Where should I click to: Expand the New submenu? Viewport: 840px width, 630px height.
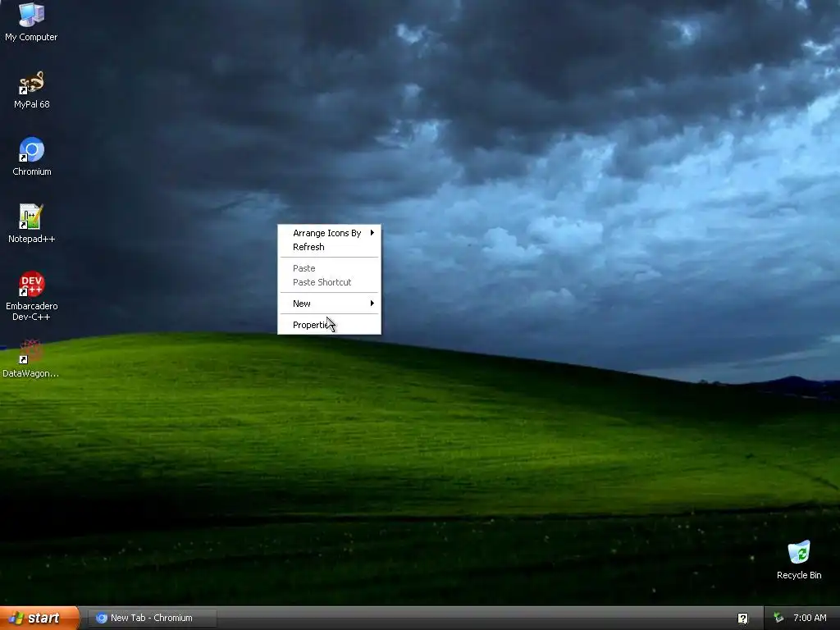pyautogui.click(x=330, y=304)
